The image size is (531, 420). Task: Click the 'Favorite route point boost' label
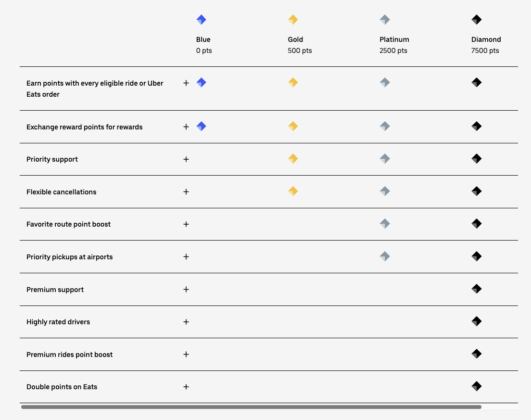pyautogui.click(x=68, y=224)
